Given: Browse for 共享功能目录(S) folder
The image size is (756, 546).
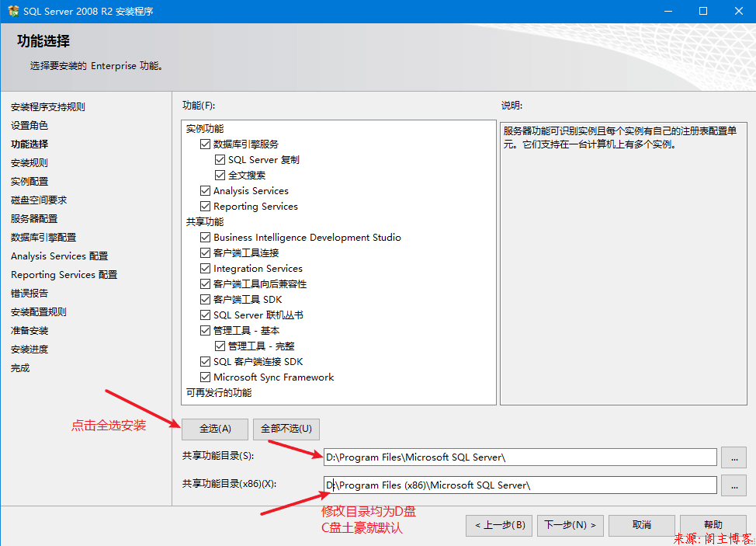Looking at the screenshot, I should pyautogui.click(x=733, y=457).
